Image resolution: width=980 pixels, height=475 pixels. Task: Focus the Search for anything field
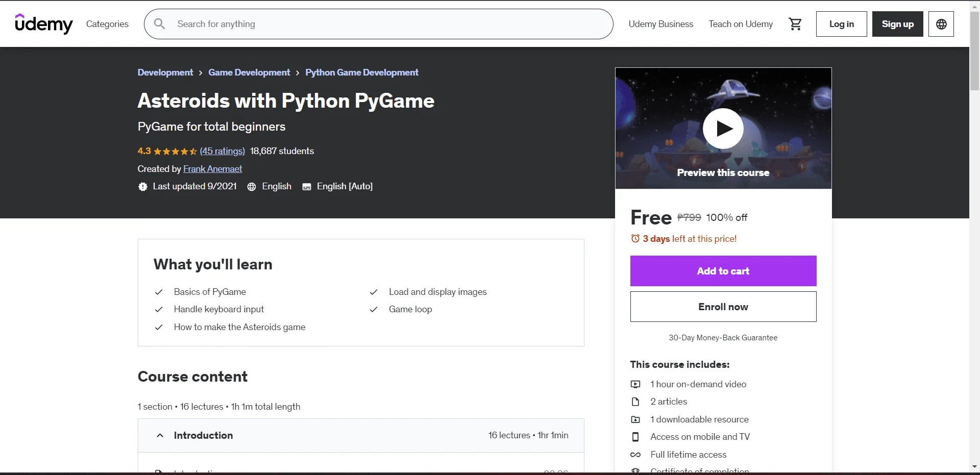point(378,24)
